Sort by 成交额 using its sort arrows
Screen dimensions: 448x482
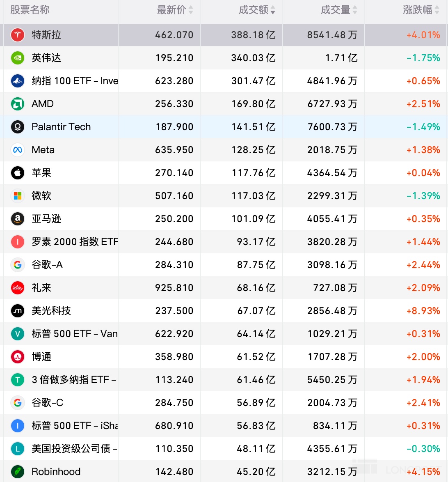coord(273,10)
